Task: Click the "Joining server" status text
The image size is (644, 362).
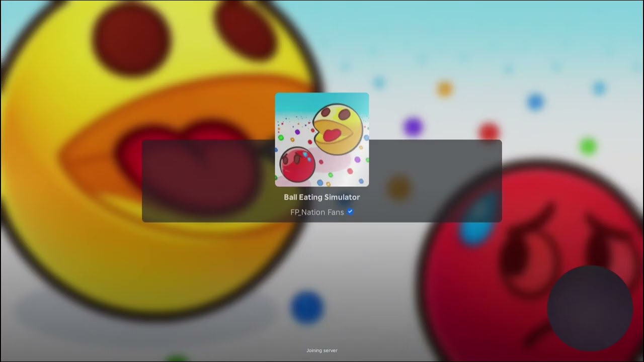Action: tap(322, 350)
